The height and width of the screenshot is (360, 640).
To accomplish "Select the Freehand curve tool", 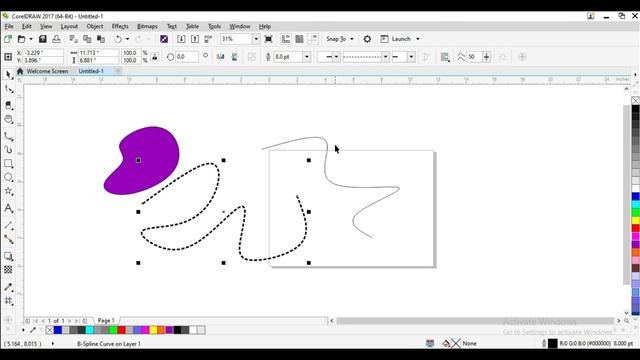I will coord(8,136).
